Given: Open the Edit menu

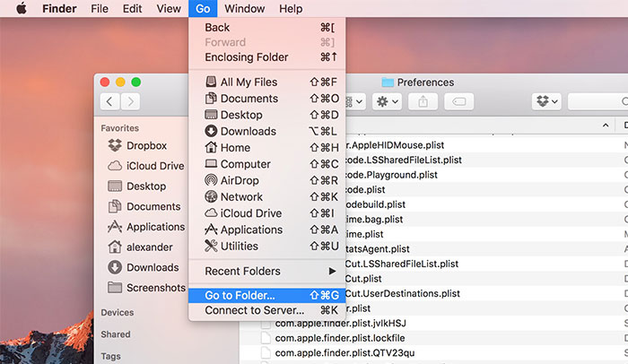Looking at the screenshot, I should click(132, 8).
